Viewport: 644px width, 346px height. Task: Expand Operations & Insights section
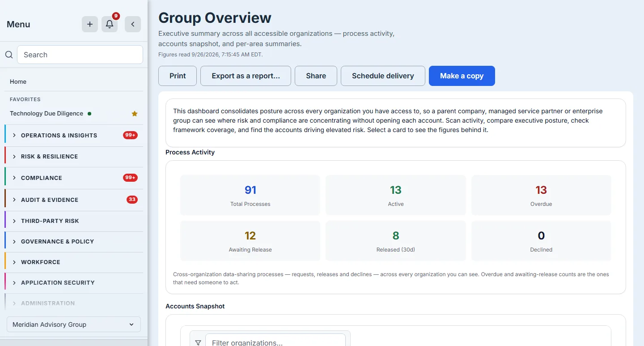click(x=74, y=135)
